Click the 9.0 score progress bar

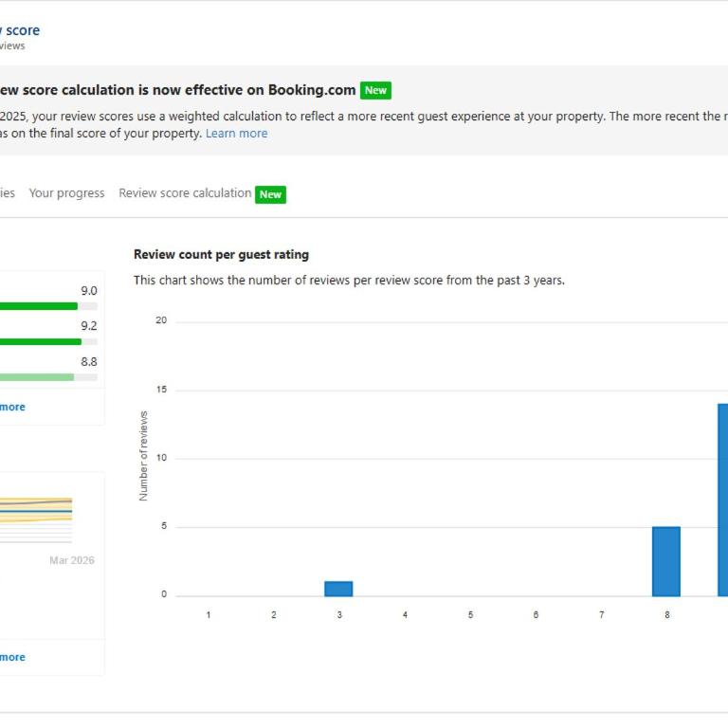[x=48, y=306]
